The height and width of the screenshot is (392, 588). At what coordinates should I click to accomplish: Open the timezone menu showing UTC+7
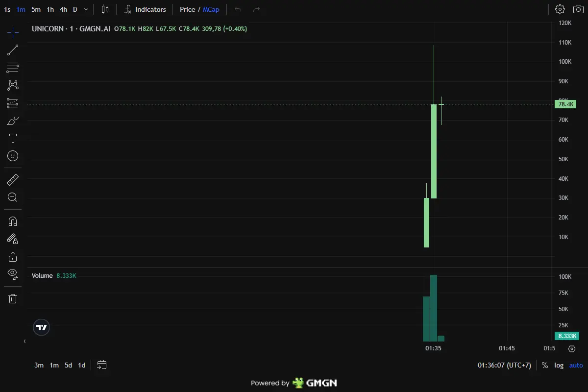point(504,365)
